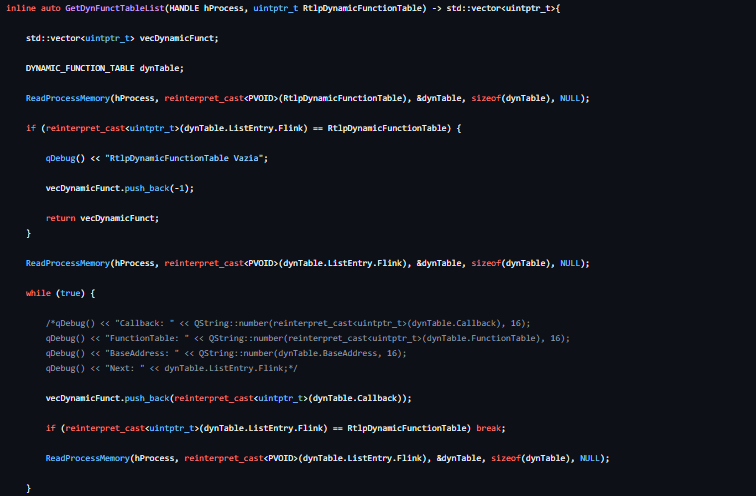Click the 'push_back(-1)' call
The height and width of the screenshot is (496, 756).
coord(157,188)
